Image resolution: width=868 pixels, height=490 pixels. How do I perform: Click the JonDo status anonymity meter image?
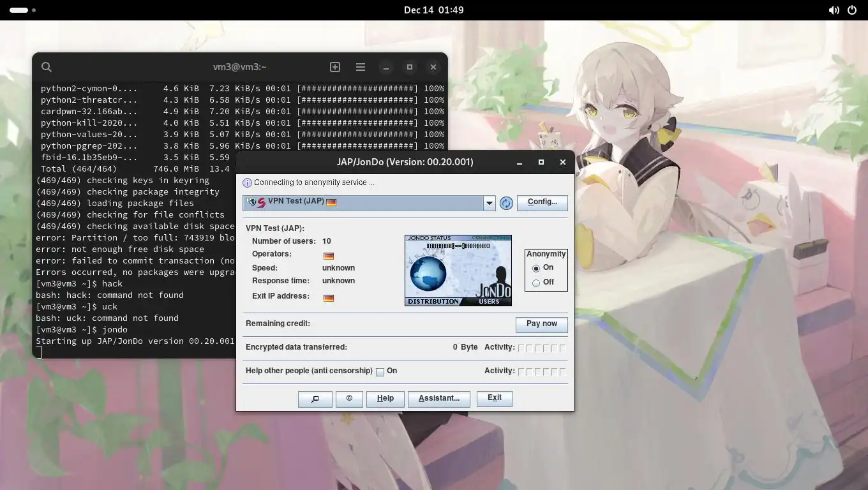[458, 271]
